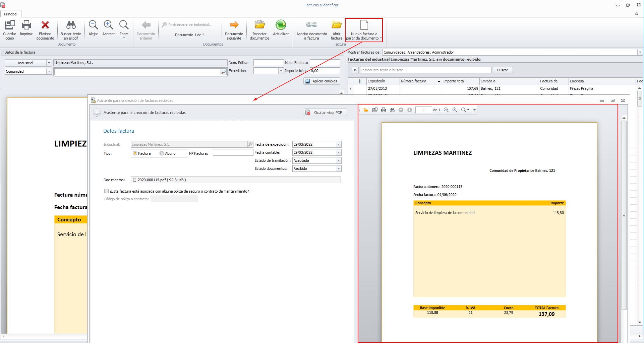
Task: Expand the Estado documentos dropdown
Action: 339,168
